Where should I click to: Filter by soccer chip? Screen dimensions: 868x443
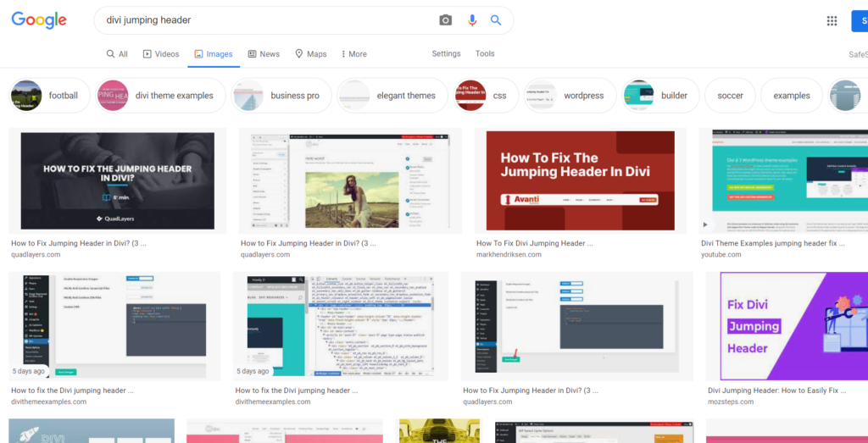pyautogui.click(x=730, y=96)
